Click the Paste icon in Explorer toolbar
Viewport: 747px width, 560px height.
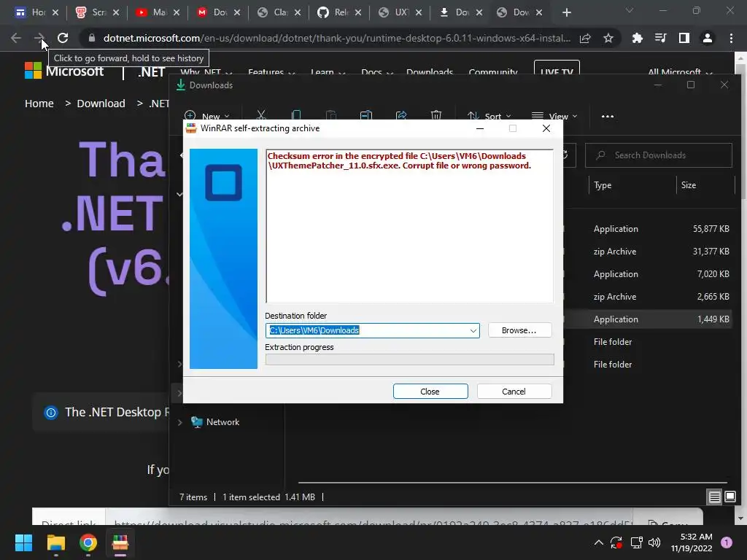[330, 116]
